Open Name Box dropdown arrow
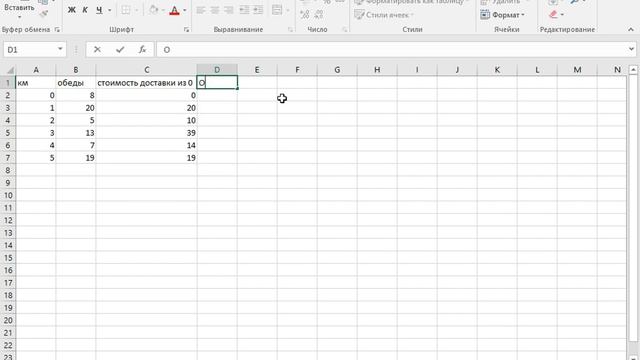The image size is (640, 360). tap(60, 49)
